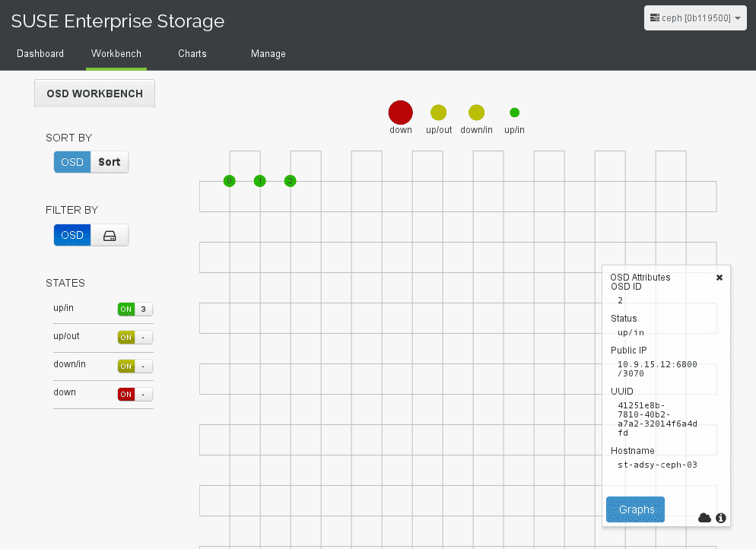Select OSD filter mode under Filter By
Image resolution: width=756 pixels, height=549 pixels.
point(71,235)
